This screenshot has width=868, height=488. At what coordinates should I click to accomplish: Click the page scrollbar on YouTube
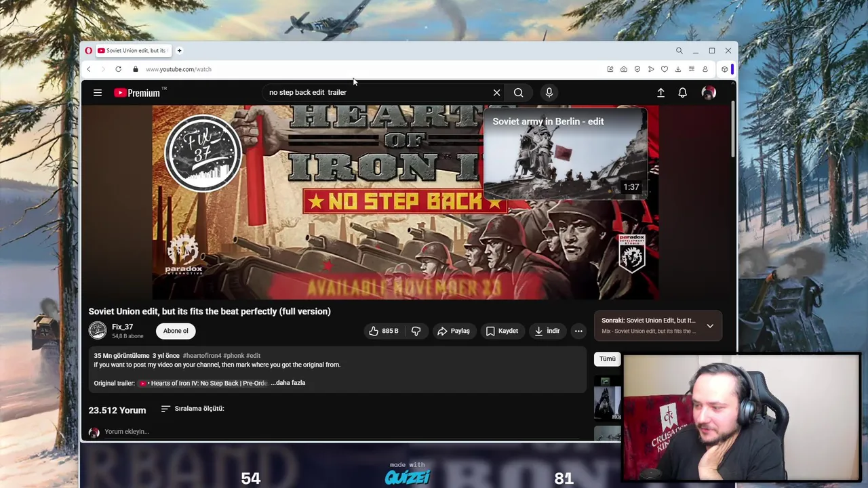[733, 129]
